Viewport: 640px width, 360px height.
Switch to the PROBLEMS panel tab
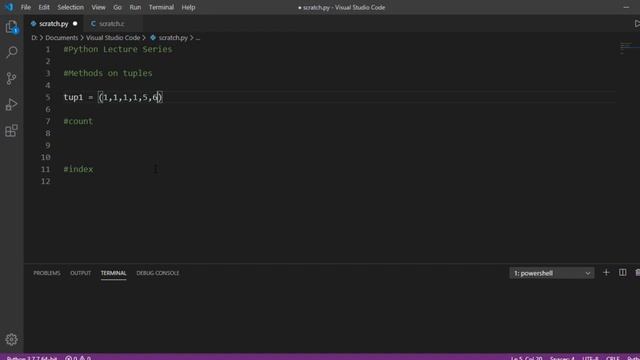(47, 273)
